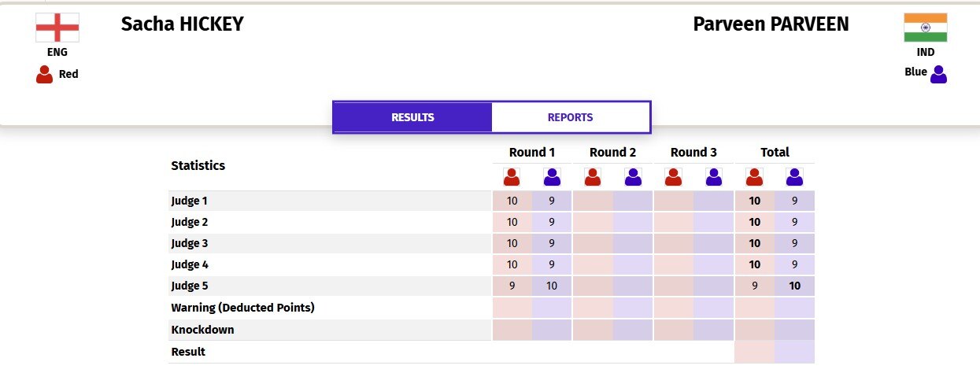Open Parveen PARVEEN athlete name
The image size is (980, 384).
point(771,24)
